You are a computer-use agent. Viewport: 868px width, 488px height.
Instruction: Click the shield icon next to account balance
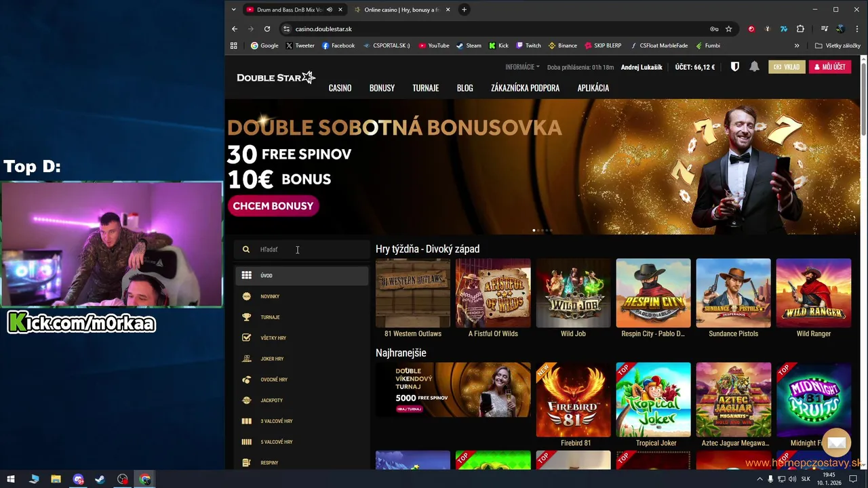click(734, 66)
